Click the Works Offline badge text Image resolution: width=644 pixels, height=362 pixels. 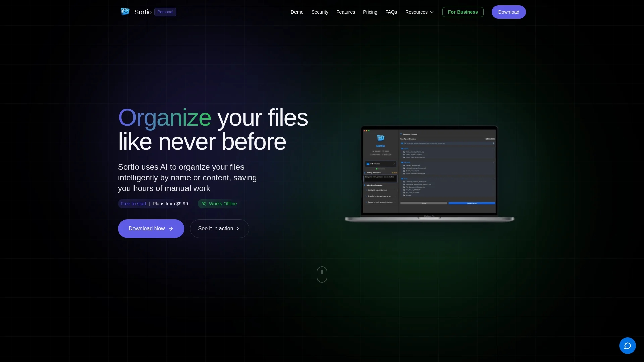coord(223,204)
